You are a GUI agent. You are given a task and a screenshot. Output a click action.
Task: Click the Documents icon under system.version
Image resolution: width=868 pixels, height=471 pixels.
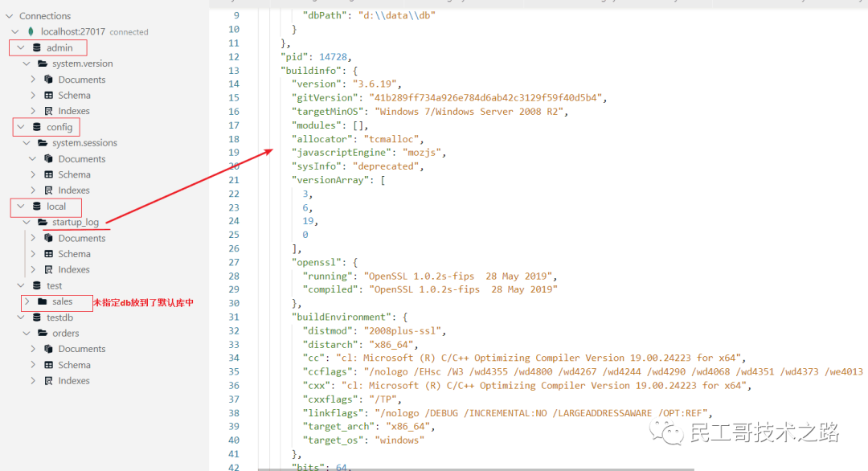point(48,80)
